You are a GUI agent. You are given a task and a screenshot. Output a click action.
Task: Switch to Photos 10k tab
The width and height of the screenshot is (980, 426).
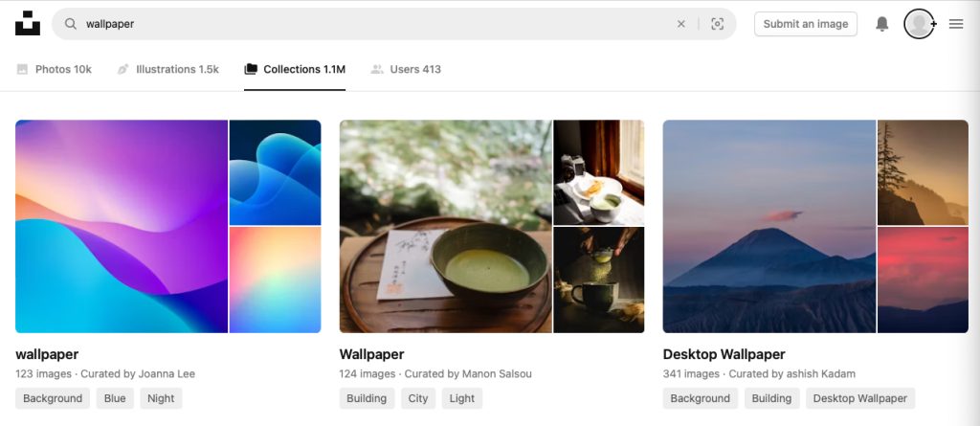[54, 69]
